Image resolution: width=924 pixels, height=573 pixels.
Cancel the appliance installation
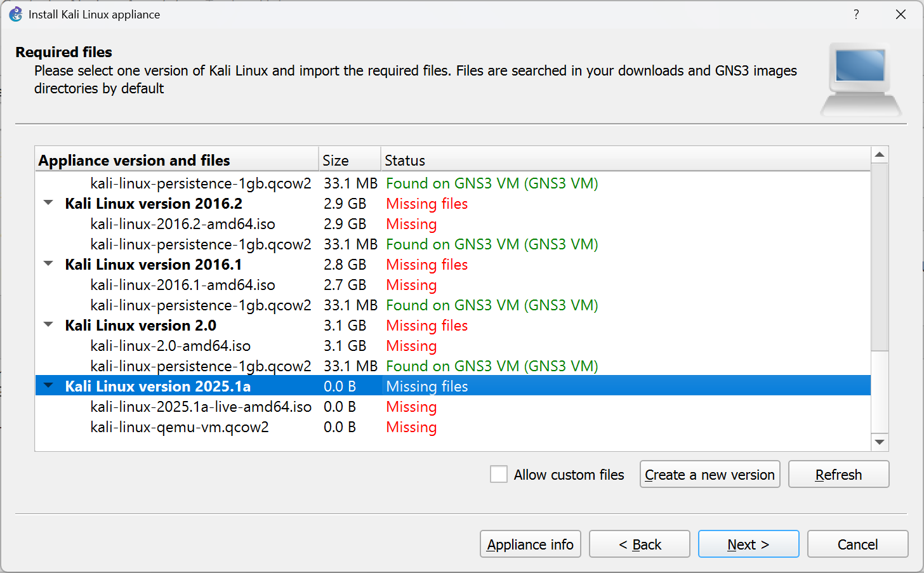[857, 544]
